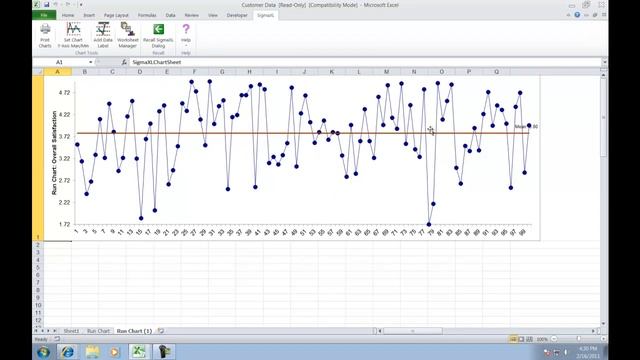Click the vertical scrollbar up arrow
Image resolution: width=640 pixels, height=360 pixels.
click(604, 76)
